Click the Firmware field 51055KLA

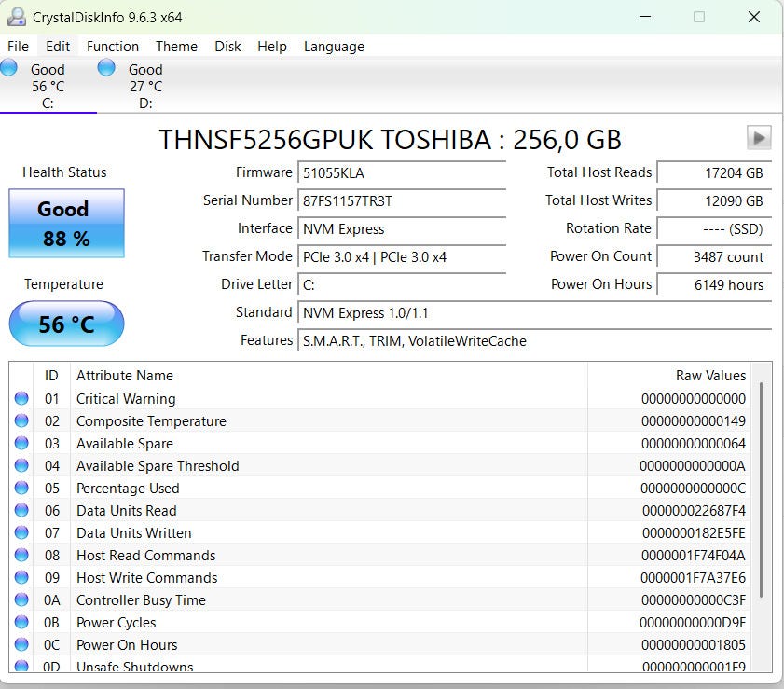(402, 173)
